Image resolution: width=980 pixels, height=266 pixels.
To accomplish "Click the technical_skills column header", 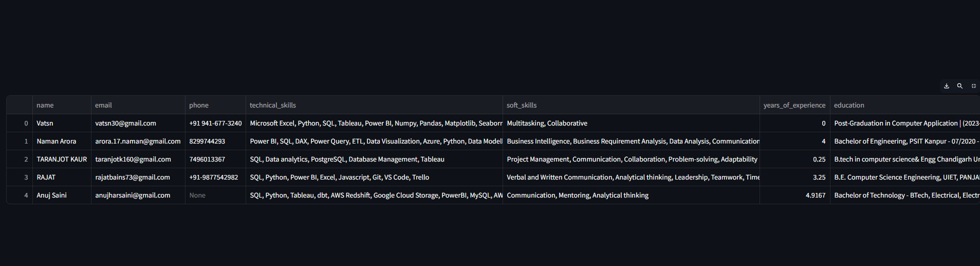I will [x=374, y=105].
